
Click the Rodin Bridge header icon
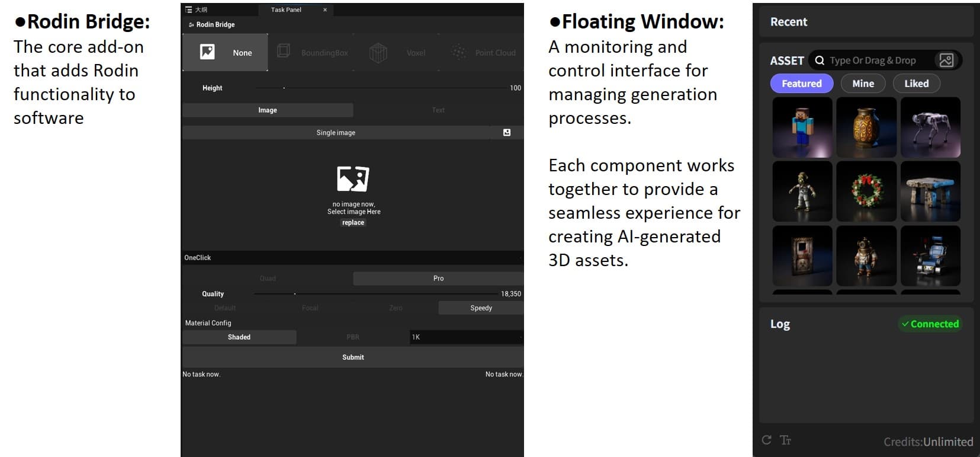(191, 25)
